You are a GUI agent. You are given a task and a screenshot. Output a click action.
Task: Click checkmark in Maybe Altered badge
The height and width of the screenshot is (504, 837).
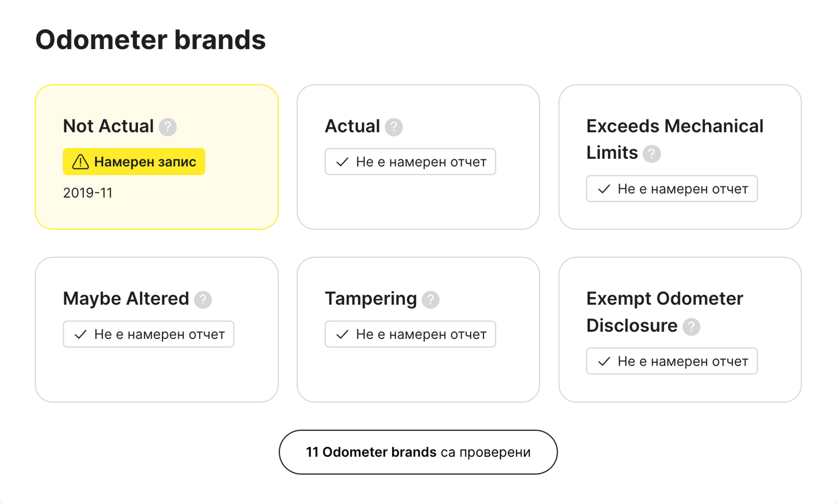coord(80,334)
